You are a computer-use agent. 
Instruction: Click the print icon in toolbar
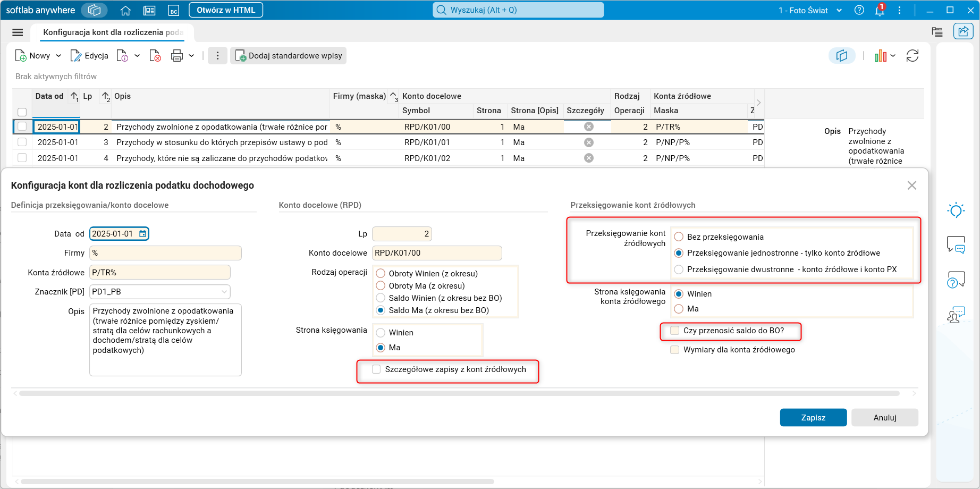tap(177, 56)
